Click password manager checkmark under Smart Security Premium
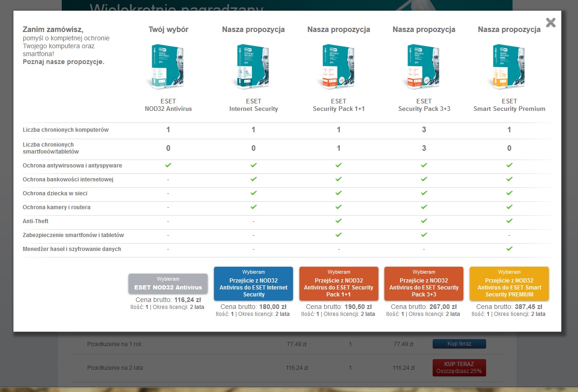 pyautogui.click(x=509, y=249)
